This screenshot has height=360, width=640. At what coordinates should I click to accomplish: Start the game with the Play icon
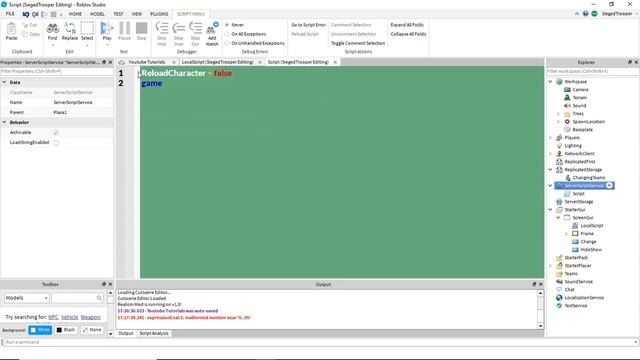click(x=107, y=29)
